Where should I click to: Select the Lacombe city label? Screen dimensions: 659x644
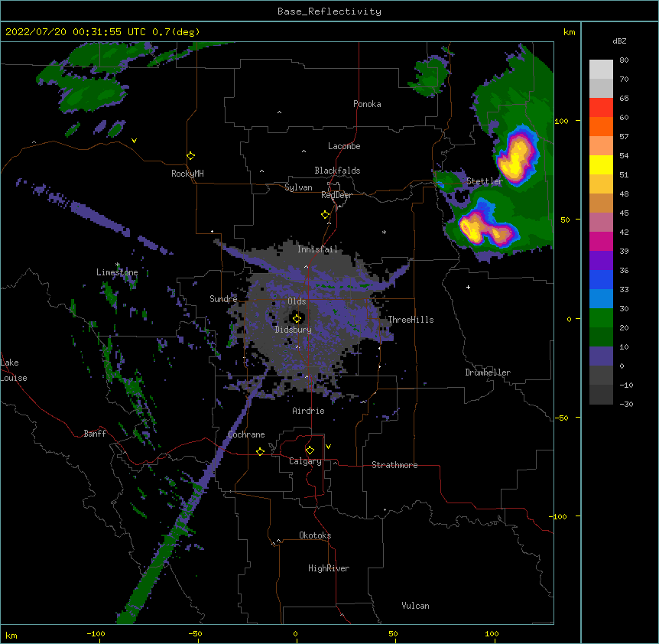344,146
